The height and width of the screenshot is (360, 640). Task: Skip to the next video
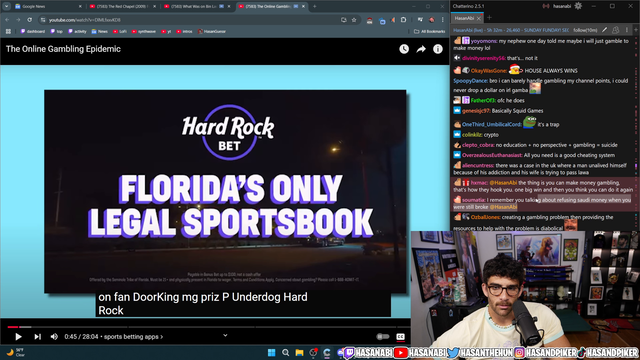tap(38, 337)
